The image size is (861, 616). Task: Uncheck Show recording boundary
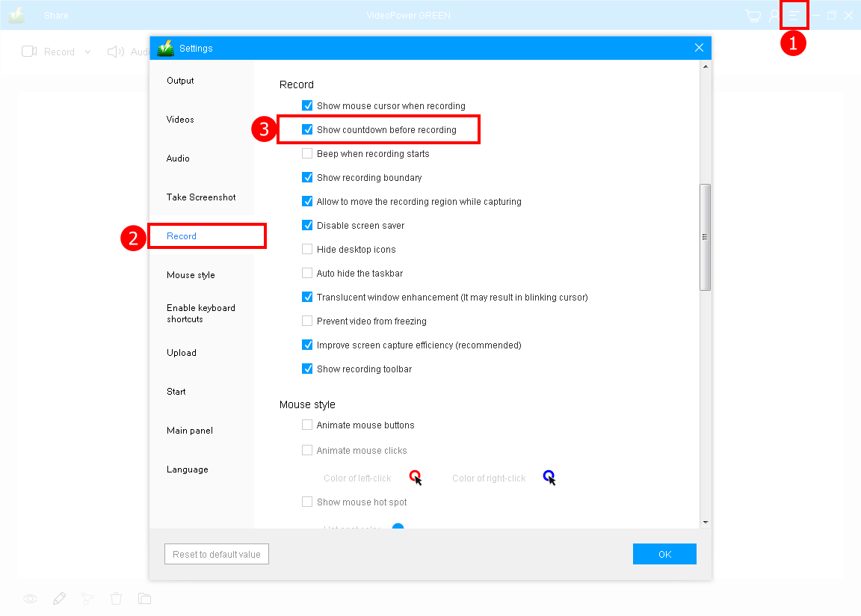[306, 177]
